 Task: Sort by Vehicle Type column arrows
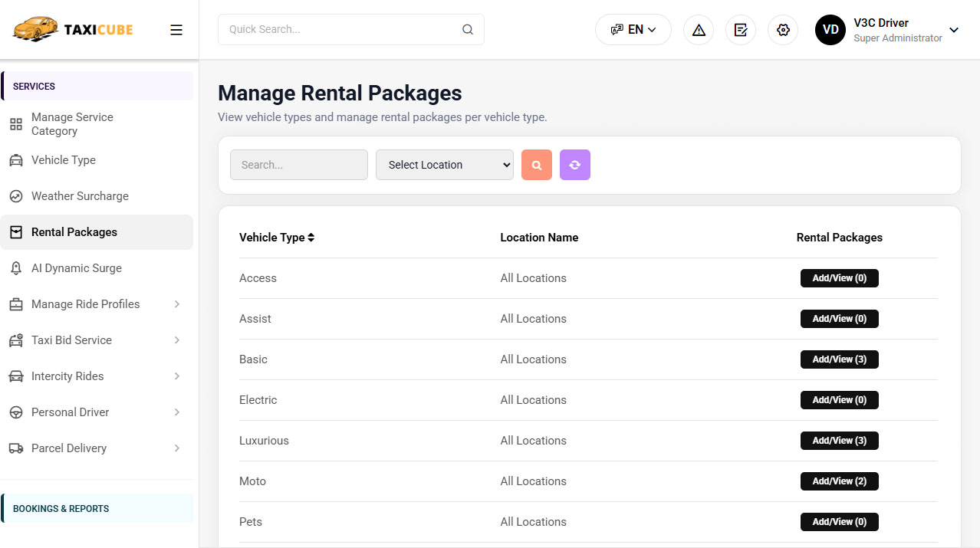tap(311, 238)
